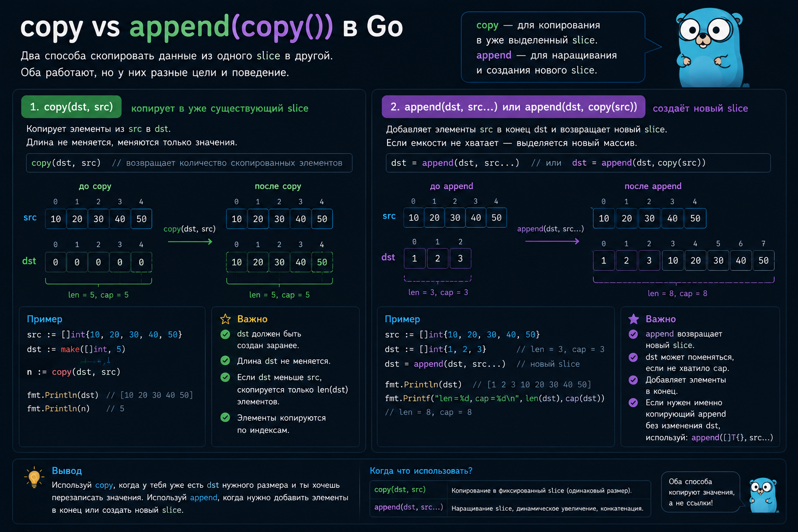The height and width of the screenshot is (532, 798).
Task: Click the small gopher beside the bottom speech bubble
Action: (763, 495)
